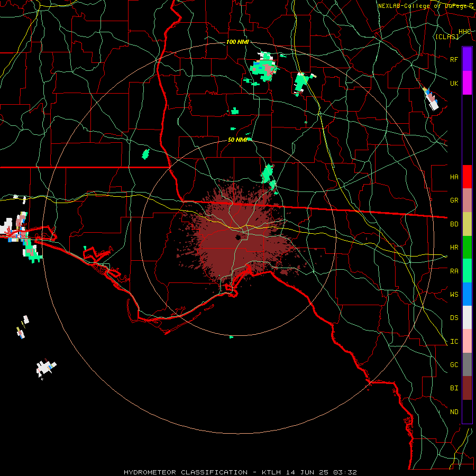Click the [CLAS] label above the legend

[x=447, y=36]
